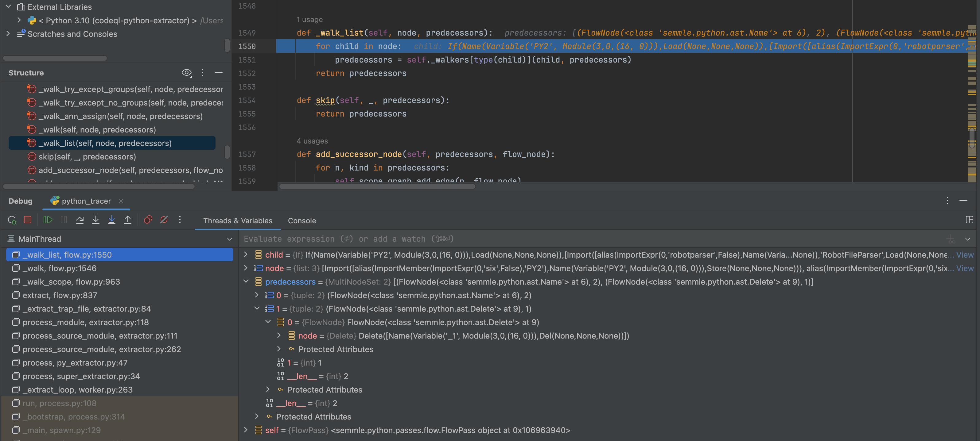
Task: Close the python_tracer debug tab
Action: click(x=121, y=201)
